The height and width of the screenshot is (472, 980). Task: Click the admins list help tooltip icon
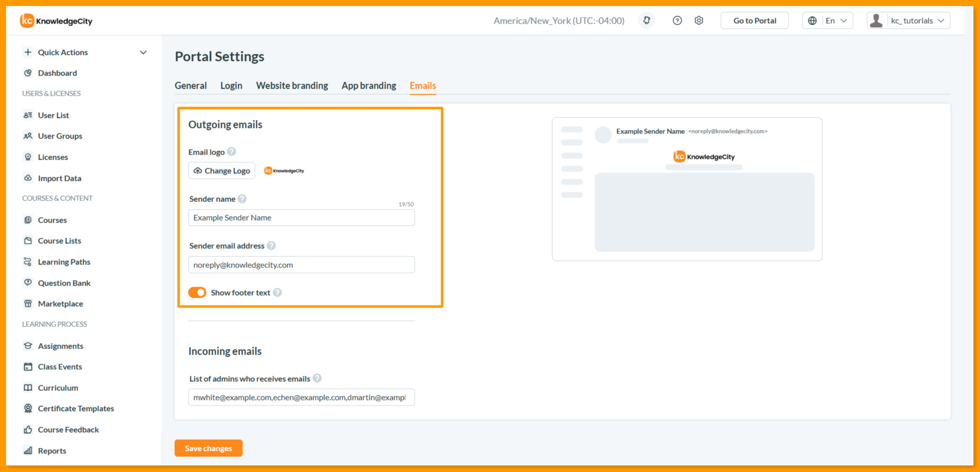coord(317,378)
